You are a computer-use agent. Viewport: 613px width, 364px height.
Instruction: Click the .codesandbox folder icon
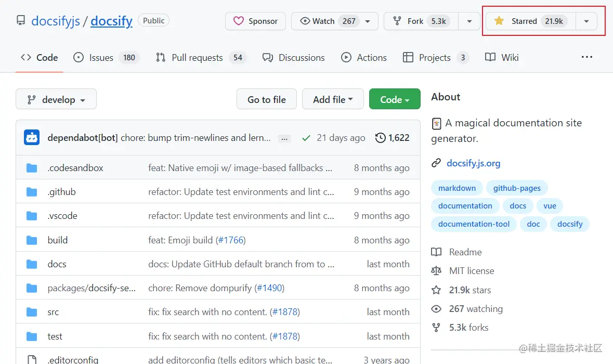32,168
